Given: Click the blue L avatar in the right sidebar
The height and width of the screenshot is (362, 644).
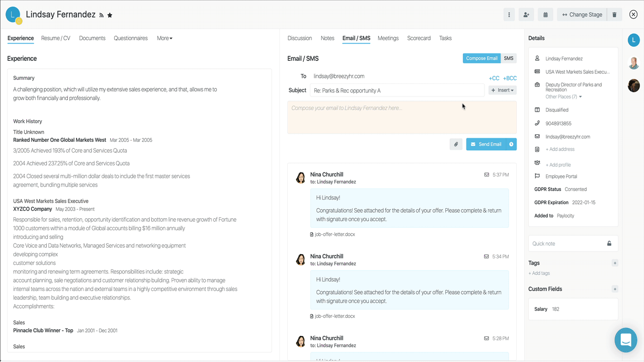Looking at the screenshot, I should (634, 40).
